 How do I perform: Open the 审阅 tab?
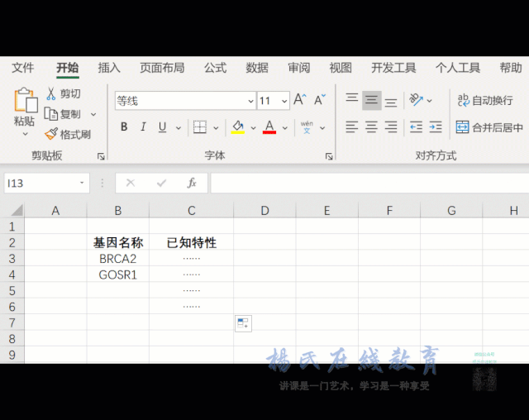click(299, 68)
